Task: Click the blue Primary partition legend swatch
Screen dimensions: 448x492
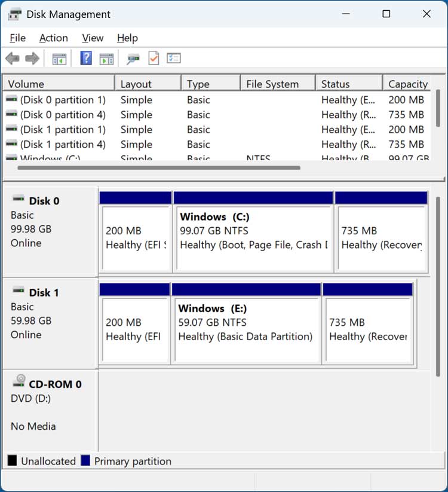Action: click(85, 460)
